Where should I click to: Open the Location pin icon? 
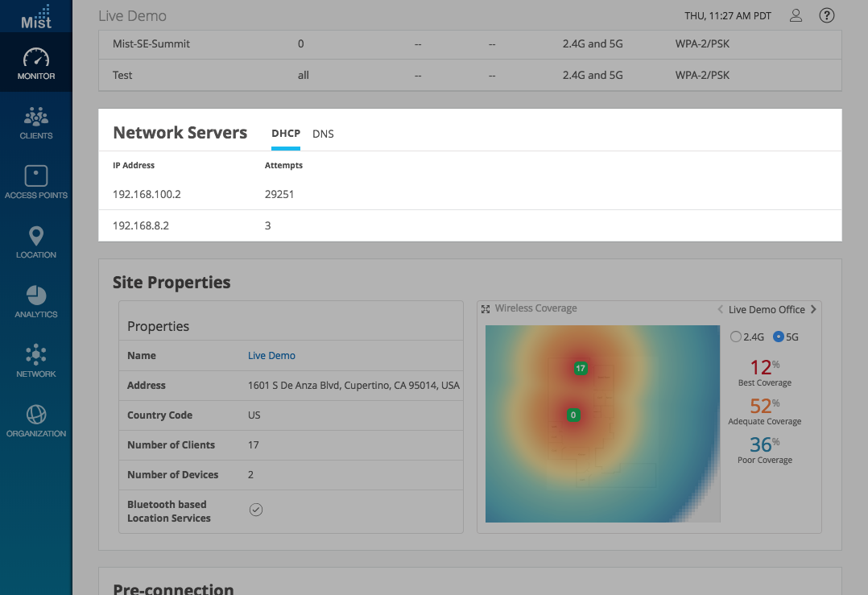[x=36, y=236]
